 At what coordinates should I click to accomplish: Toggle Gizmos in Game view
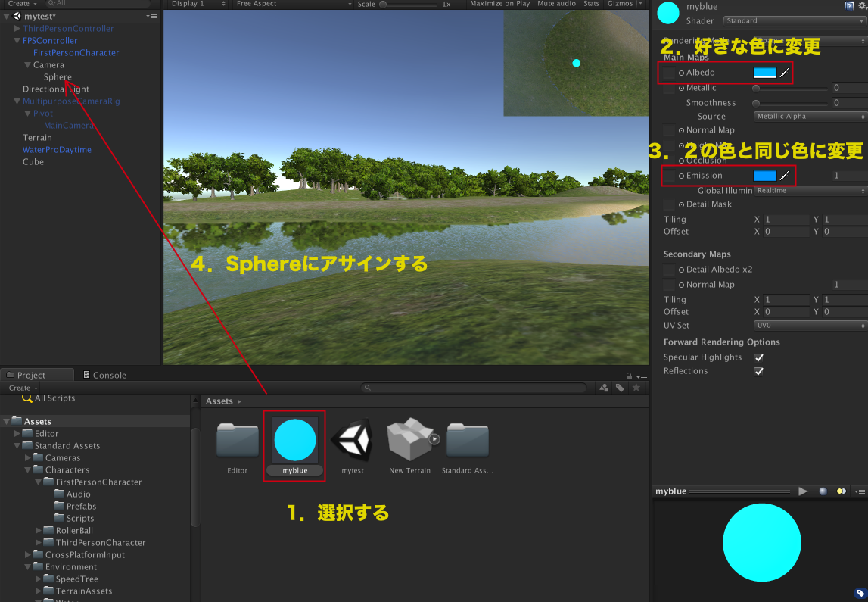coord(620,4)
